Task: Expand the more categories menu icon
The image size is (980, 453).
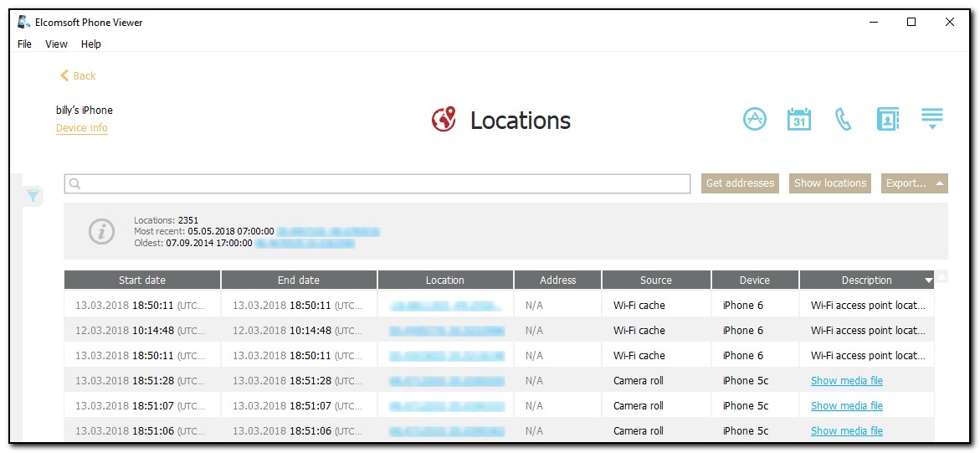Action: tap(931, 119)
